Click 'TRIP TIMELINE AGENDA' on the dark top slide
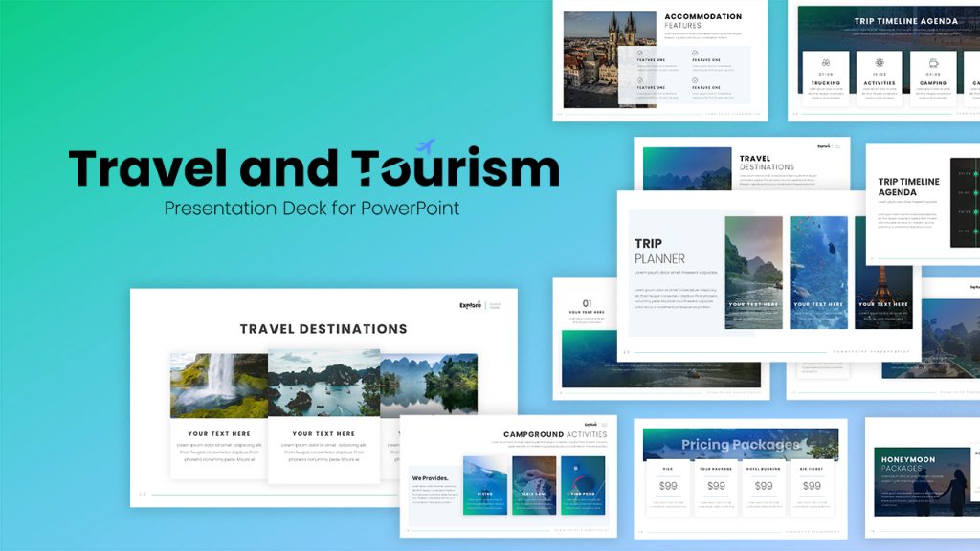The height and width of the screenshot is (551, 980). pos(905,21)
